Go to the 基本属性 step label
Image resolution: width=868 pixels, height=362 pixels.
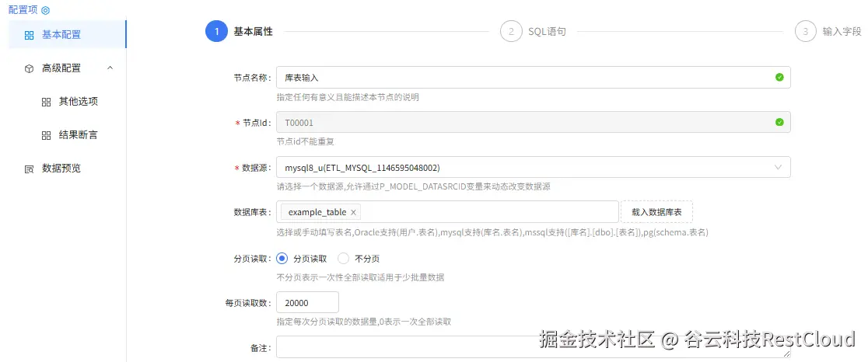[253, 32]
